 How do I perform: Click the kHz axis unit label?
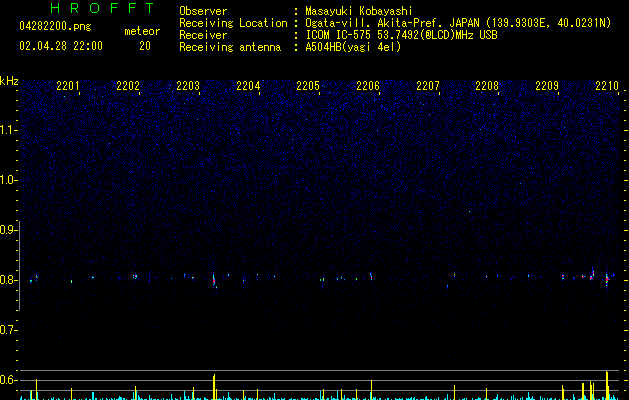point(9,81)
